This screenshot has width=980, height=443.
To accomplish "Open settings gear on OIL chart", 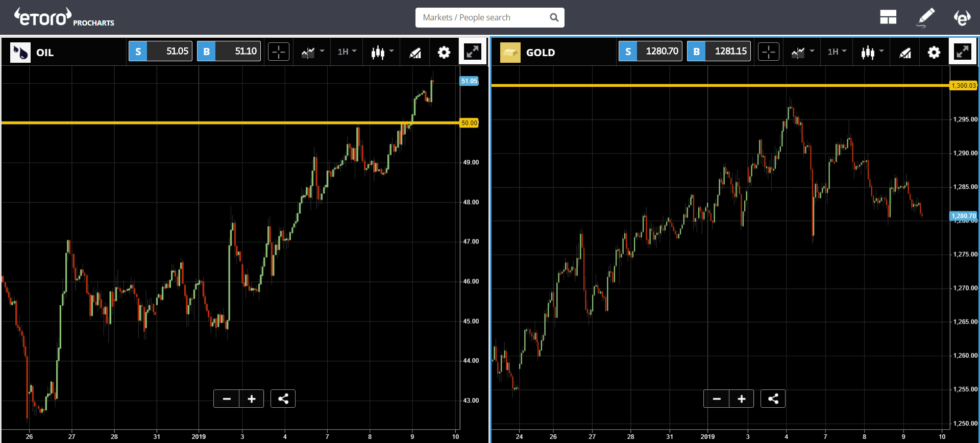I will click(444, 52).
